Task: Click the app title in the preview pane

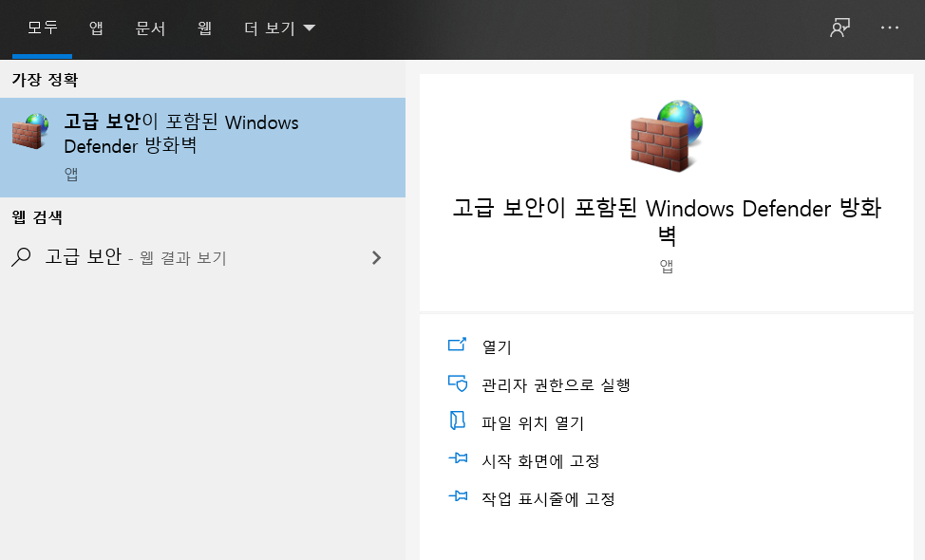Action: coord(667,222)
